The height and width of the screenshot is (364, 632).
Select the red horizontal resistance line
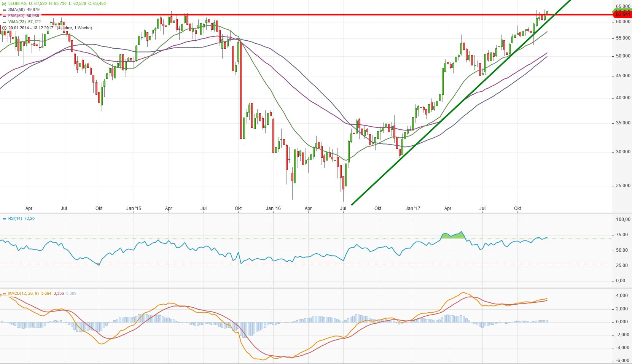pyautogui.click(x=304, y=15)
